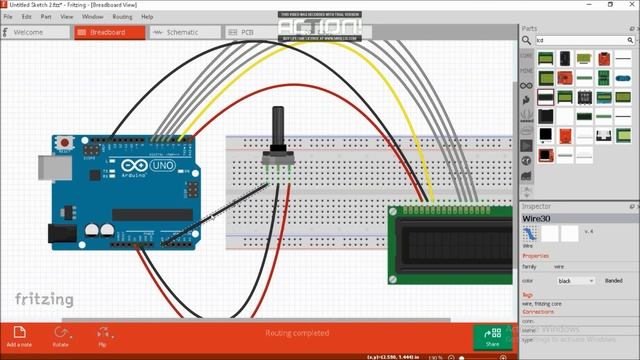This screenshot has height=360, width=640.
Task: Switch to the Breadboard view tab
Action: 109,32
